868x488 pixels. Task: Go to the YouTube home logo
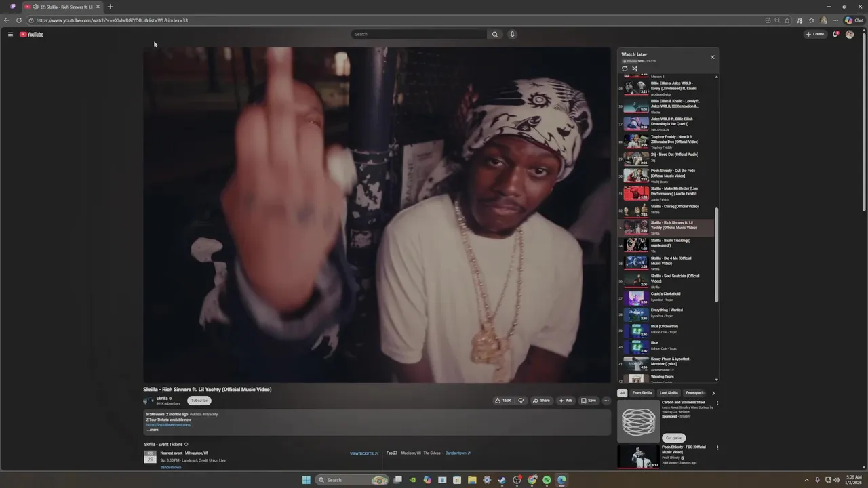(x=32, y=34)
